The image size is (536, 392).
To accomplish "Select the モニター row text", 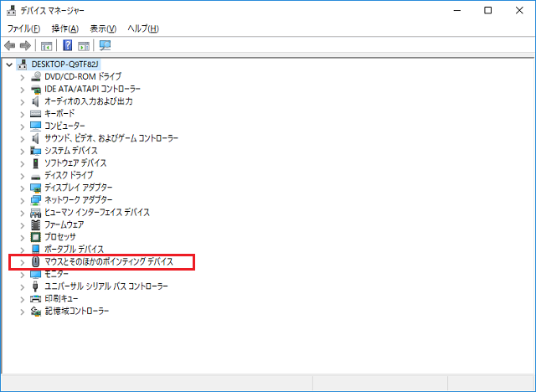I will click(56, 274).
